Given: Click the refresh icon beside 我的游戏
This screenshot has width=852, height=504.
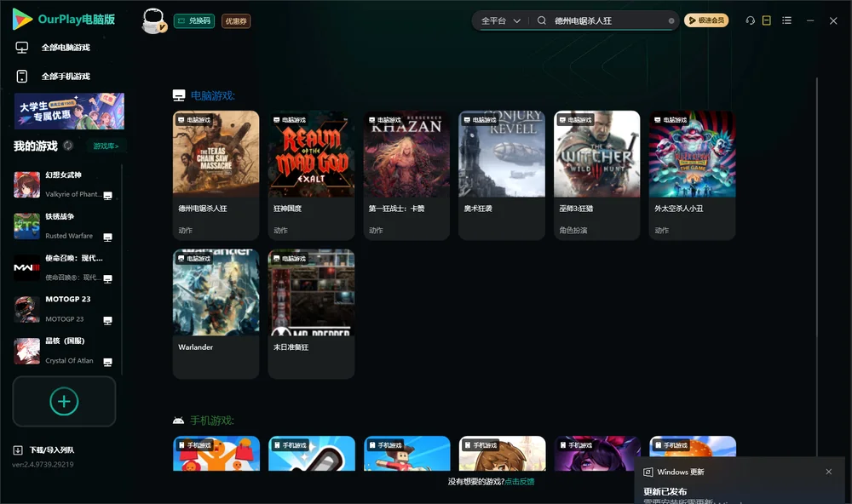Looking at the screenshot, I should 68,146.
